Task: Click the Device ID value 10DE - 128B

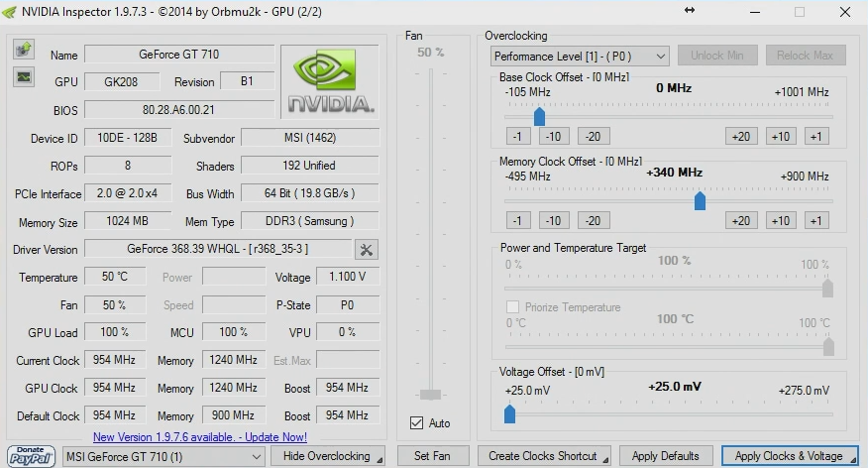Action: pyautogui.click(x=128, y=138)
